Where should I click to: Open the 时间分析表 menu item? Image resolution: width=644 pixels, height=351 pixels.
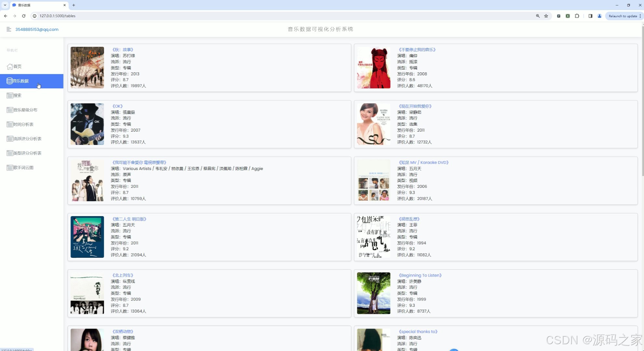click(x=23, y=124)
